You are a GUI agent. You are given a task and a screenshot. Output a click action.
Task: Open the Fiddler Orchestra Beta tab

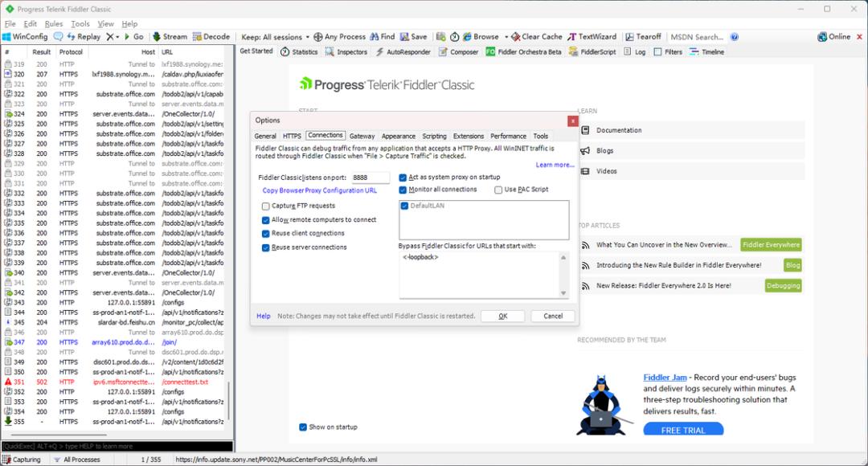coord(523,51)
